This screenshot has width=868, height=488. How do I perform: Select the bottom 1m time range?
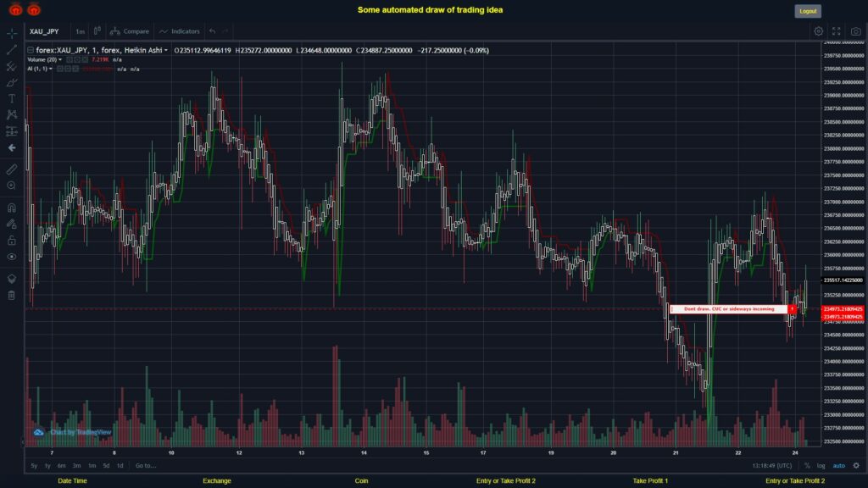[x=92, y=465]
